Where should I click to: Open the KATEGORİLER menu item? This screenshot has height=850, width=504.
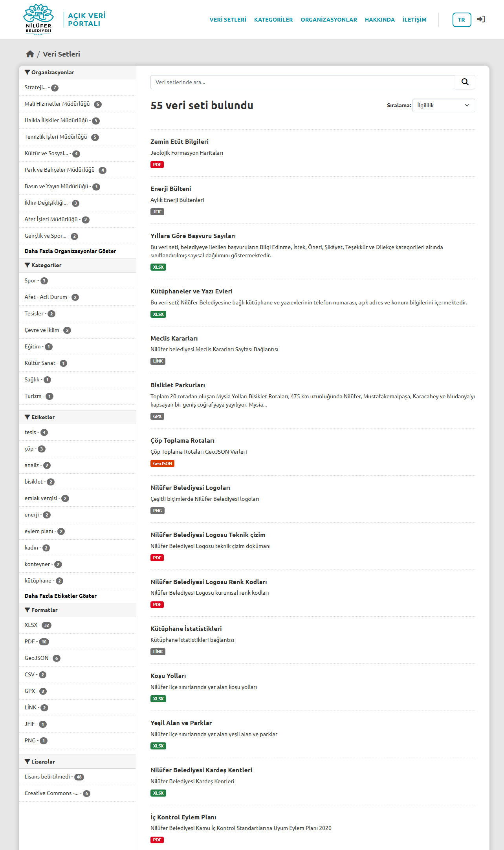[x=273, y=20]
